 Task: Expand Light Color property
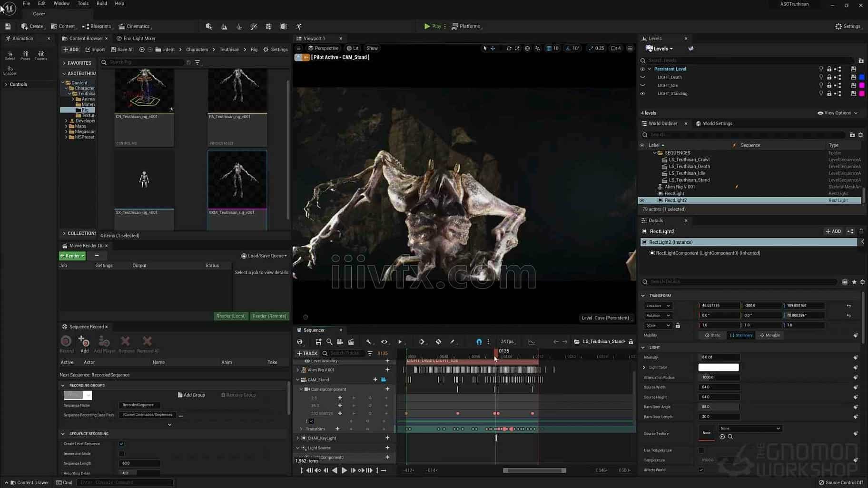[644, 368]
